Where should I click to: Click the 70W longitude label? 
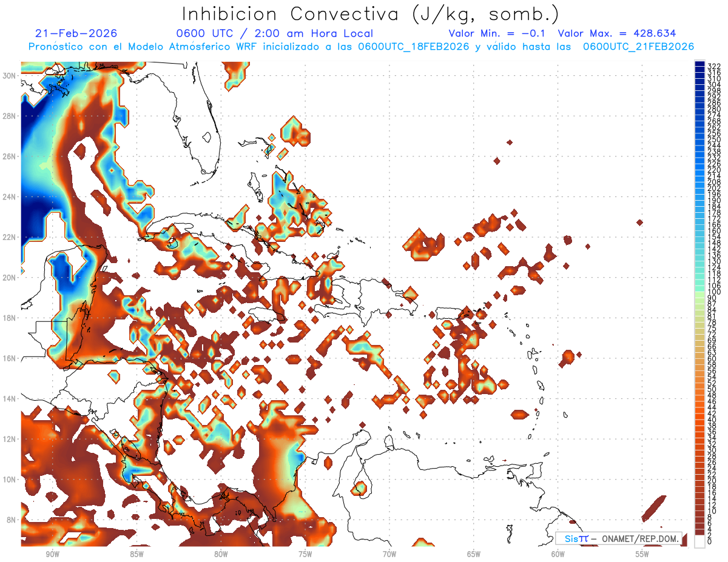[389, 554]
